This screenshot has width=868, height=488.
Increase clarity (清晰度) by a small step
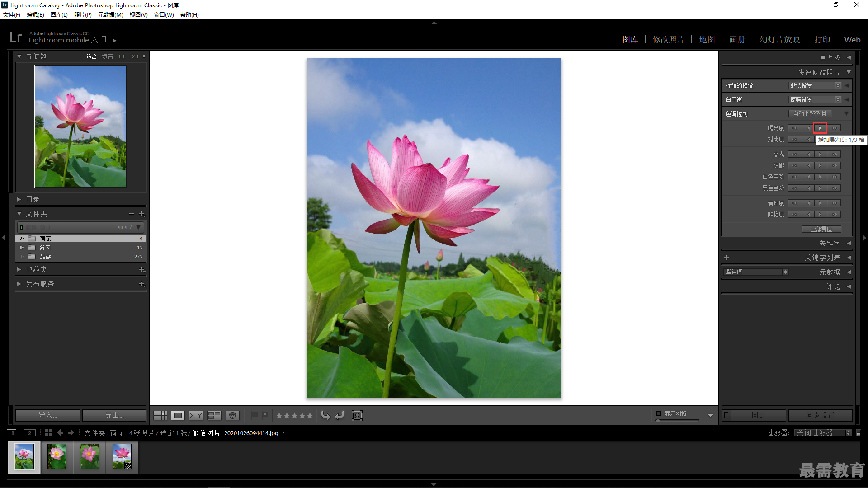click(820, 203)
